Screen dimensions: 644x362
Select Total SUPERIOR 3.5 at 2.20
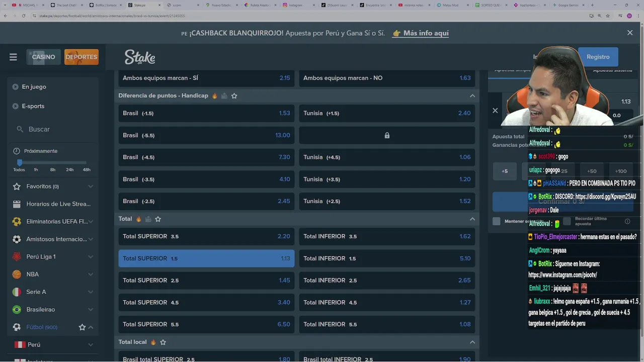coord(206,236)
